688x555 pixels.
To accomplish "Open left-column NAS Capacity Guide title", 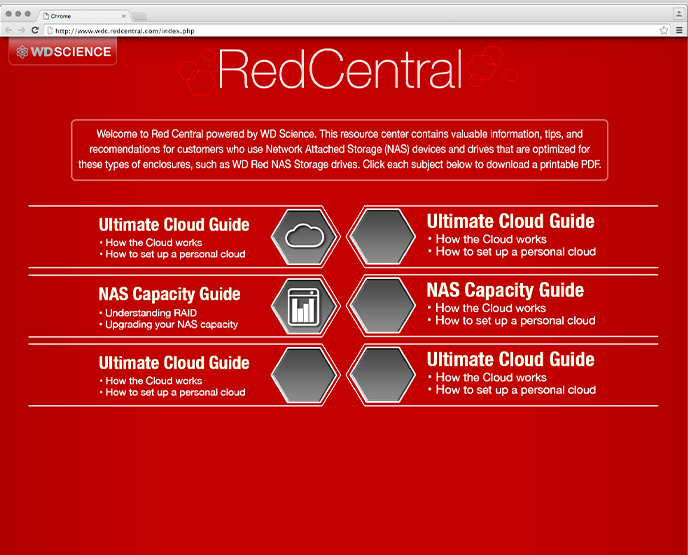I will click(x=169, y=294).
